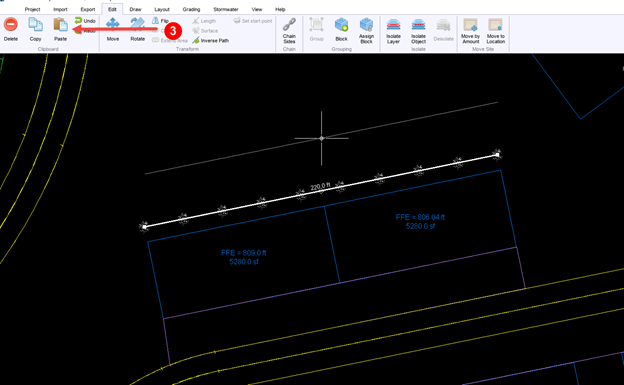
Task: Choose the Flip transform command
Action: [x=160, y=21]
